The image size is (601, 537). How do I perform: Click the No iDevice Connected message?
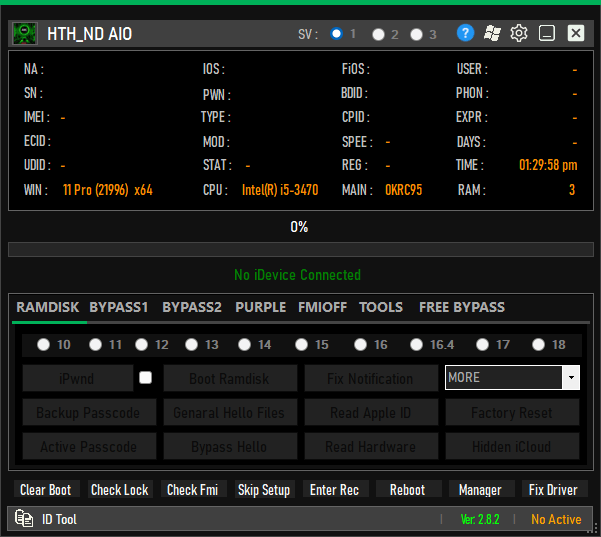click(x=297, y=275)
